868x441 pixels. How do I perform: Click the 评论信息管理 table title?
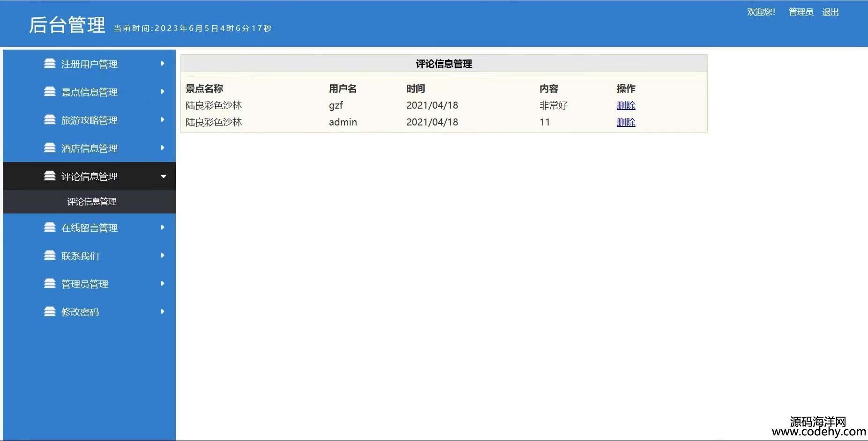pos(444,64)
